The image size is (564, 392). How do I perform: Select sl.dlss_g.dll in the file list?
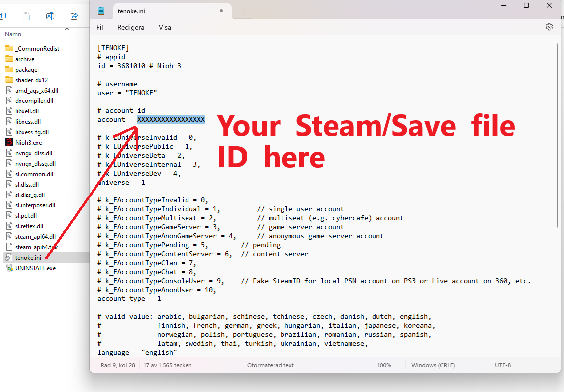point(30,195)
